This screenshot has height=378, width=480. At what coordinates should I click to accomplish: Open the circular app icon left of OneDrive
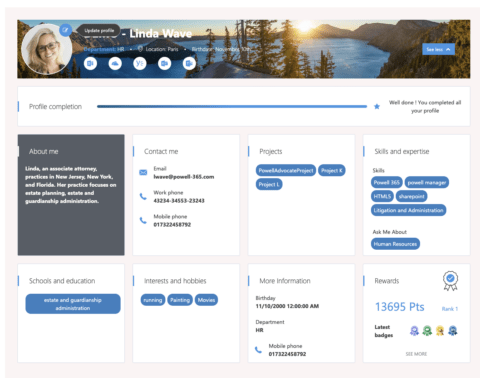click(90, 63)
